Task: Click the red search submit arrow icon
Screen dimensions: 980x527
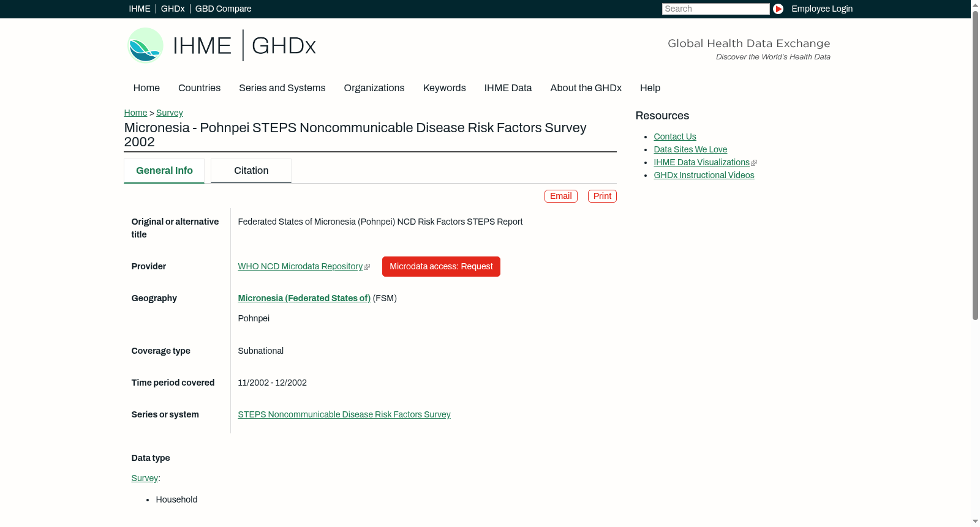Action: (778, 9)
